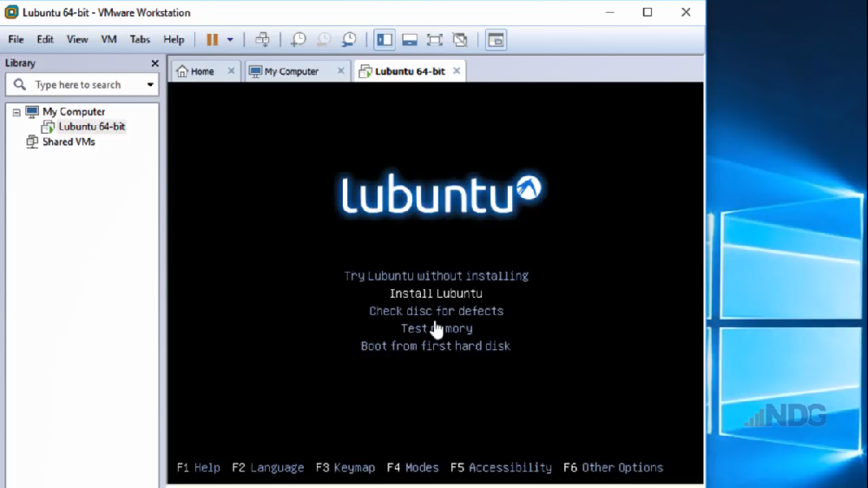
Task: Choose Try Lubuntu without installing
Action: click(x=436, y=276)
